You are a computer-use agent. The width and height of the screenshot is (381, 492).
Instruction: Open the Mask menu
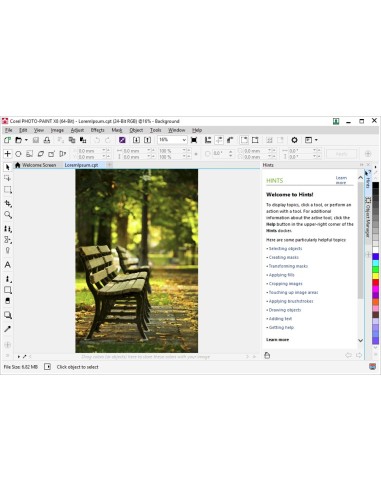(117, 130)
